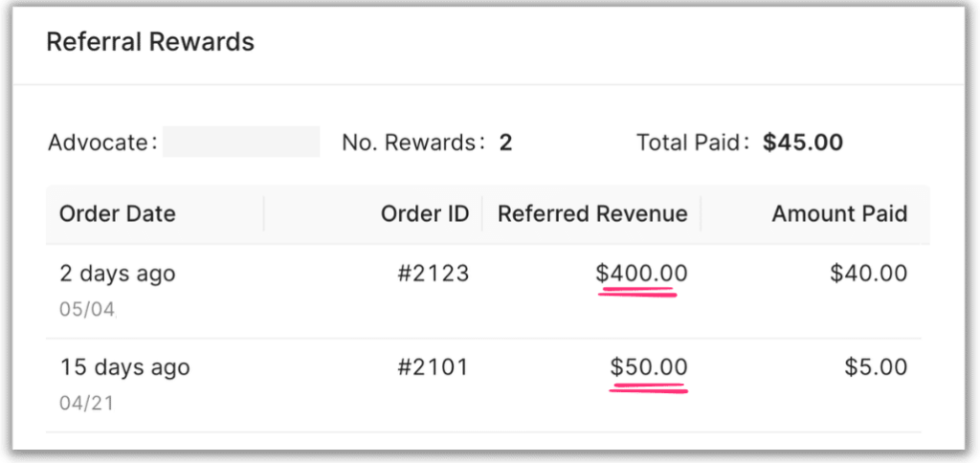The image size is (980, 463).
Task: Click the Referral Rewards heading
Action: pyautogui.click(x=150, y=42)
